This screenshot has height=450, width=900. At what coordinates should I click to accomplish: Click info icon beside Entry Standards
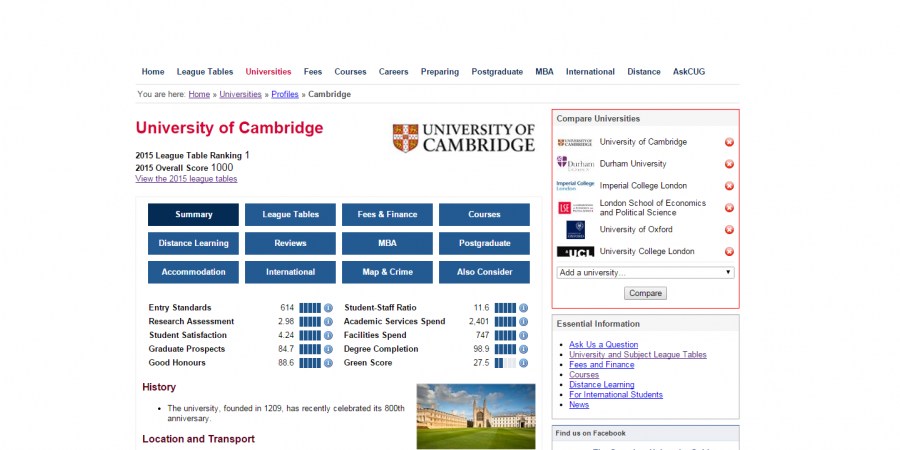328,308
